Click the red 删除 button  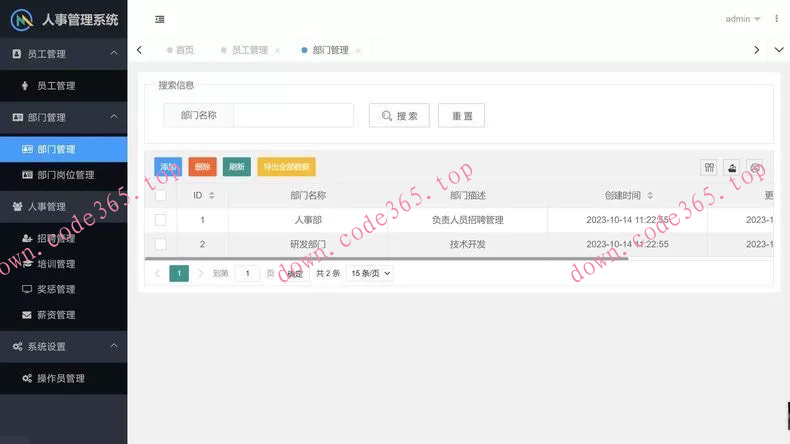(203, 167)
